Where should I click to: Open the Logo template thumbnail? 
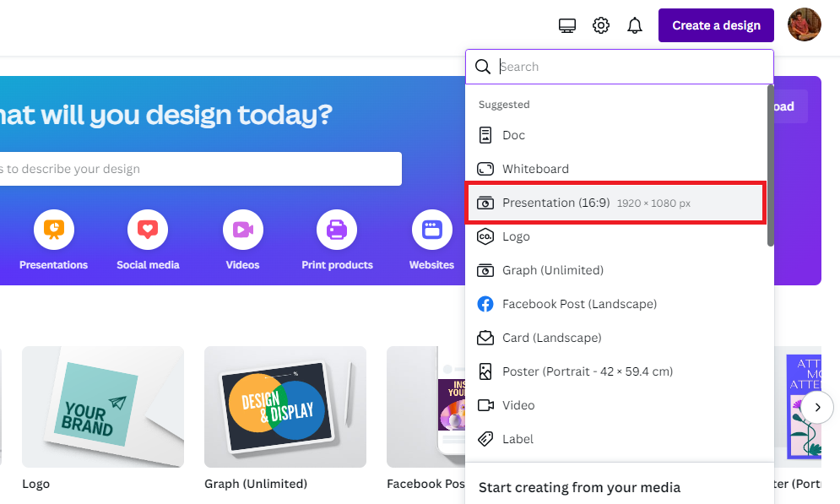103,407
